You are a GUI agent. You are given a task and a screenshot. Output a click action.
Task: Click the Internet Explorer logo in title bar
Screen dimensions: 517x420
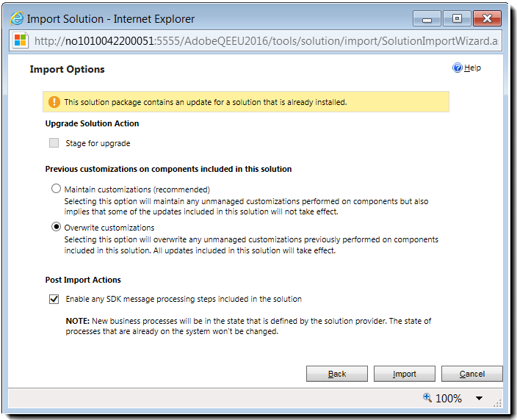coord(16,18)
